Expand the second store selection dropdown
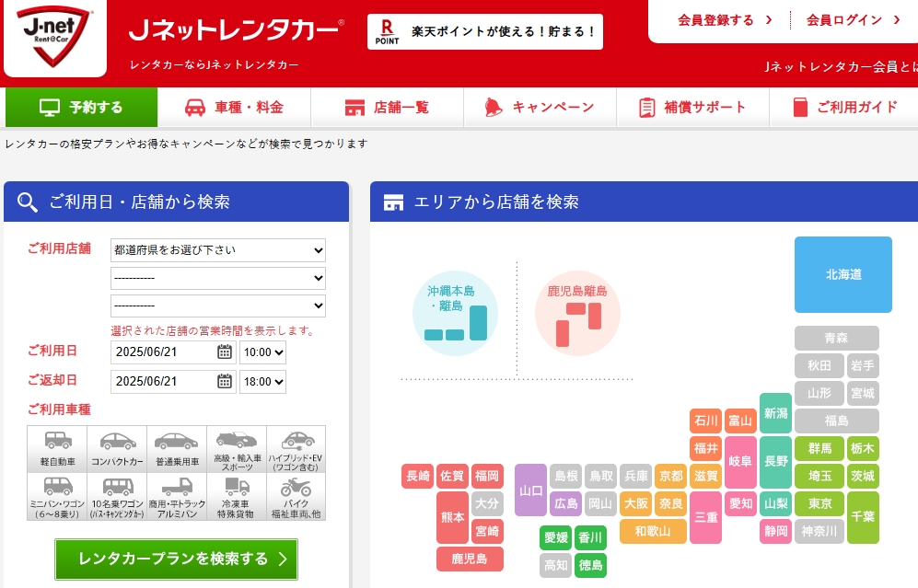The image size is (918, 588). (218, 278)
